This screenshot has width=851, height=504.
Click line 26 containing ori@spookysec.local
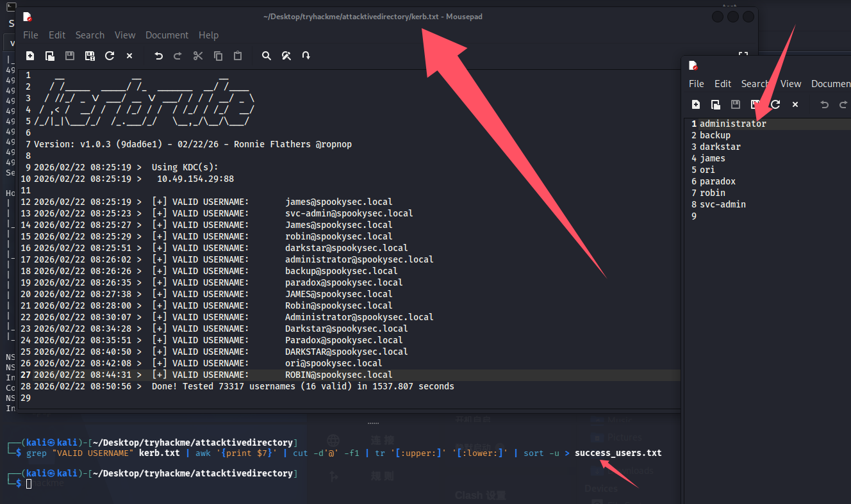[x=333, y=363]
